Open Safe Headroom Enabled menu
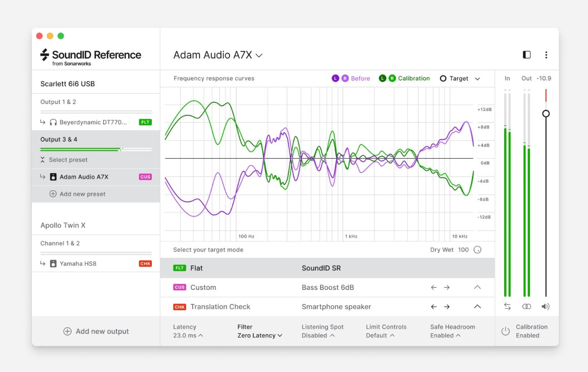 (x=453, y=331)
